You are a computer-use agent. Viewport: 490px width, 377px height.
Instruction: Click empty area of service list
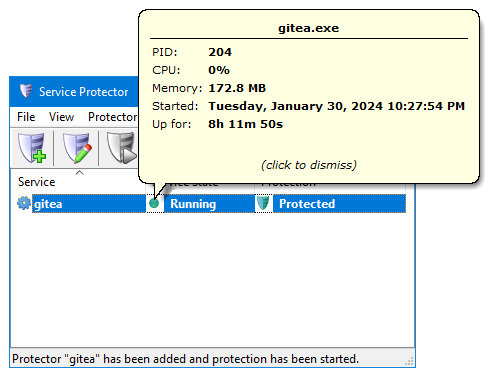213,280
